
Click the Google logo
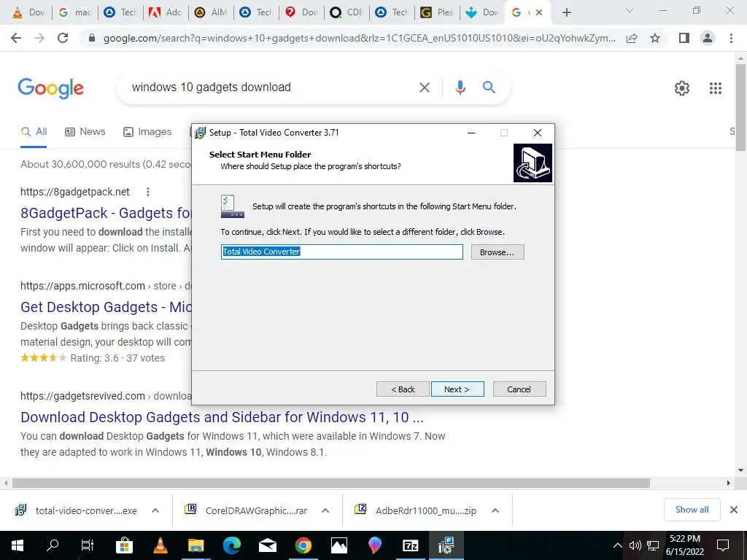click(50, 88)
